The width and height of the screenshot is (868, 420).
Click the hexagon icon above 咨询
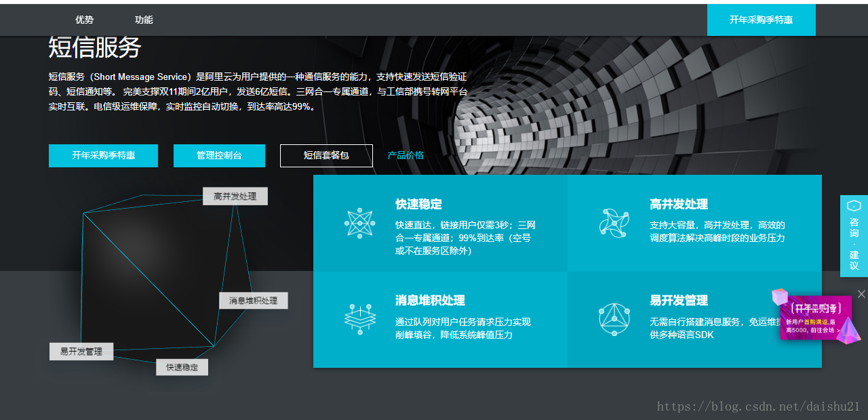coord(854,206)
